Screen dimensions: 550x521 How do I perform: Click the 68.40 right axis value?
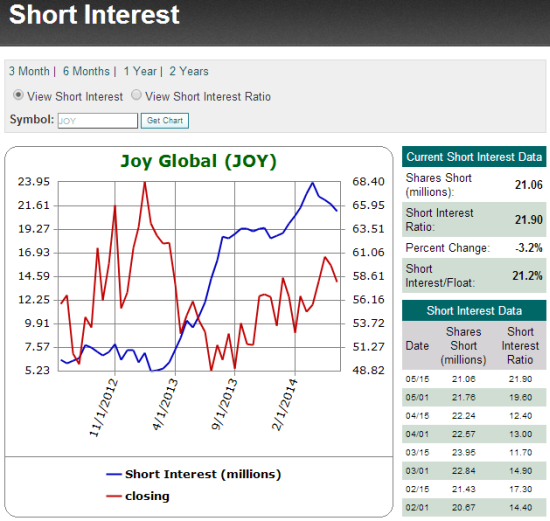click(x=368, y=182)
